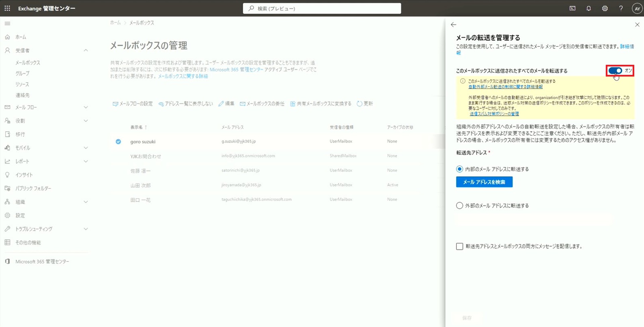Open 送信スパム対策ポリシーの管理 link
This screenshot has width=644, height=327.
[494, 114]
